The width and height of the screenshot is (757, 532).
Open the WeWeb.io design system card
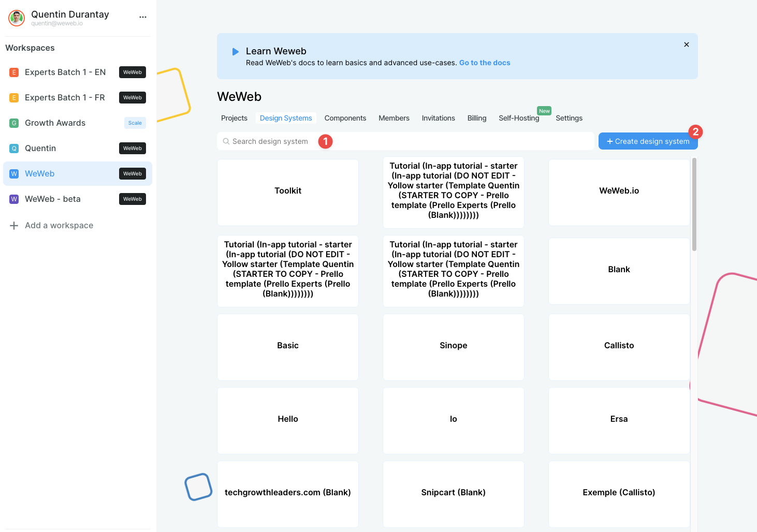tap(619, 192)
